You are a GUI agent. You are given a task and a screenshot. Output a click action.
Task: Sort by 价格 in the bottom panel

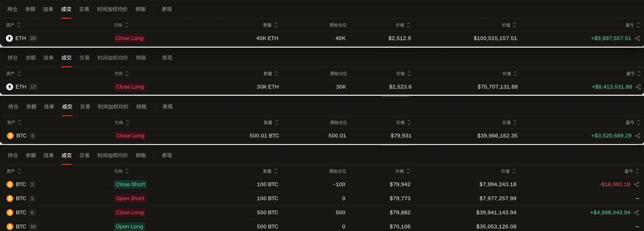(x=402, y=171)
